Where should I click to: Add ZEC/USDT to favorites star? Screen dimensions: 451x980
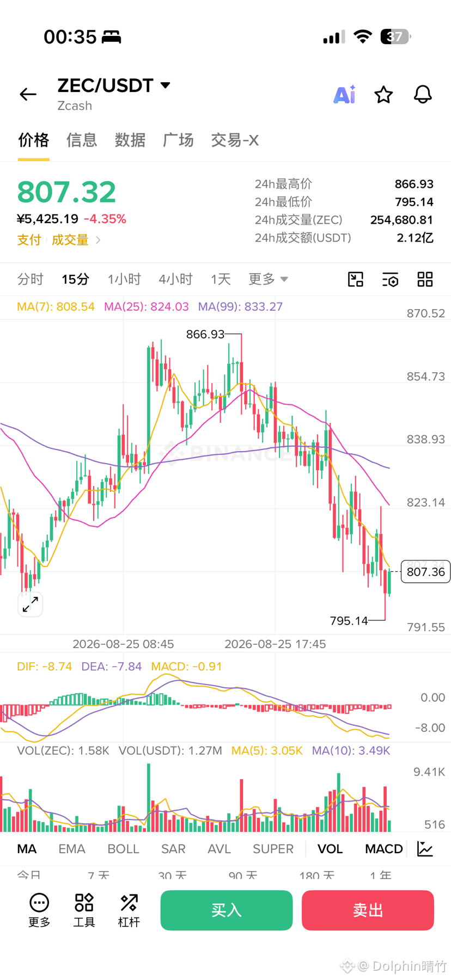coord(383,95)
